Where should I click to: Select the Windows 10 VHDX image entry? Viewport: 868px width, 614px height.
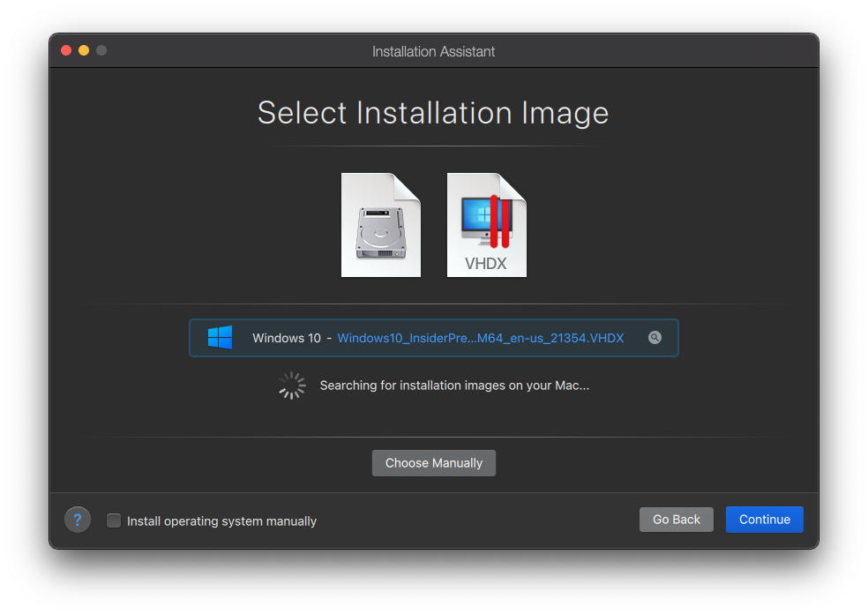pos(434,337)
